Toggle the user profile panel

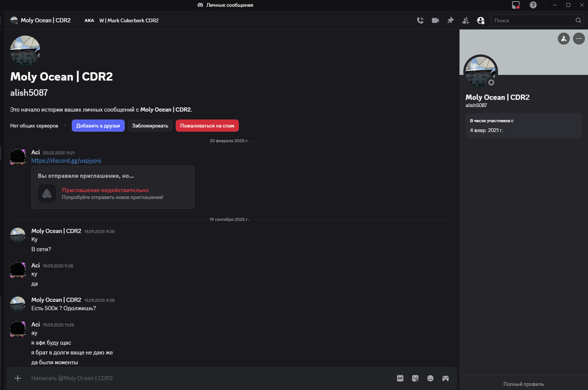pyautogui.click(x=481, y=20)
